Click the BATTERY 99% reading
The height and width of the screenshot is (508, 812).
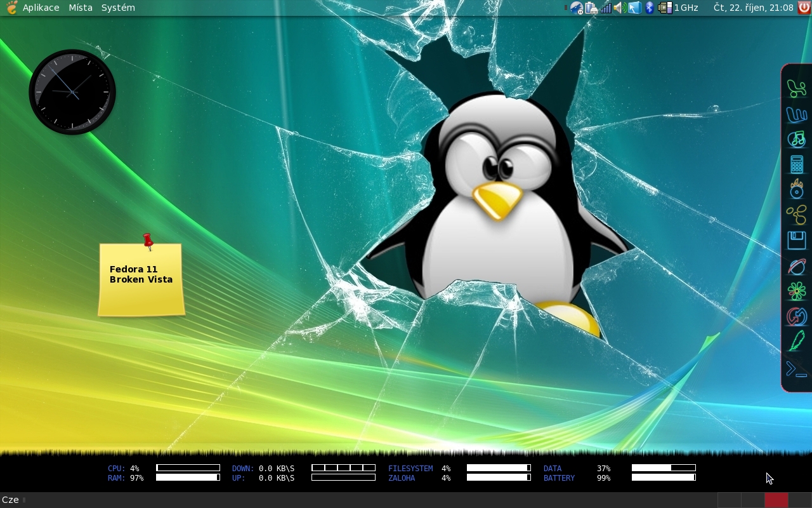pyautogui.click(x=603, y=478)
